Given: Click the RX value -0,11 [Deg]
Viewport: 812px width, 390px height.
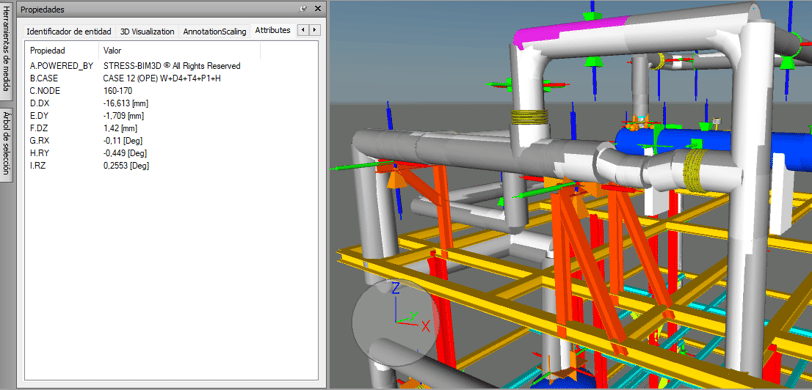Looking at the screenshot, I should point(123,140).
